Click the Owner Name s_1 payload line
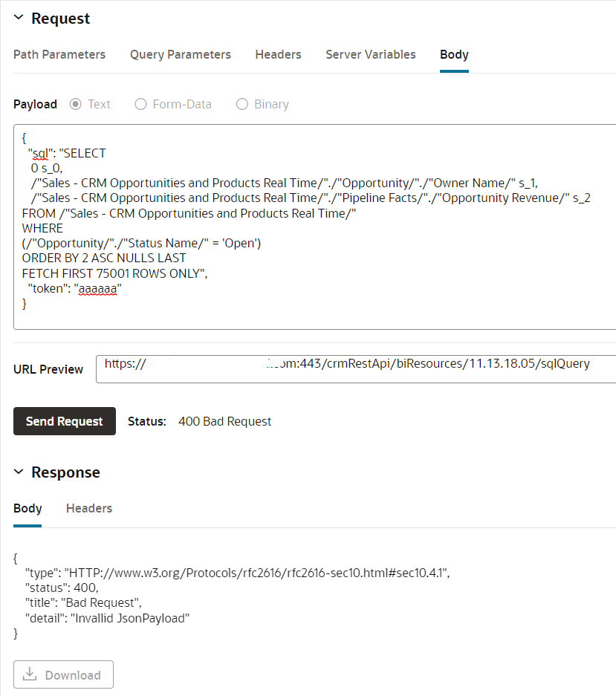 click(x=285, y=183)
